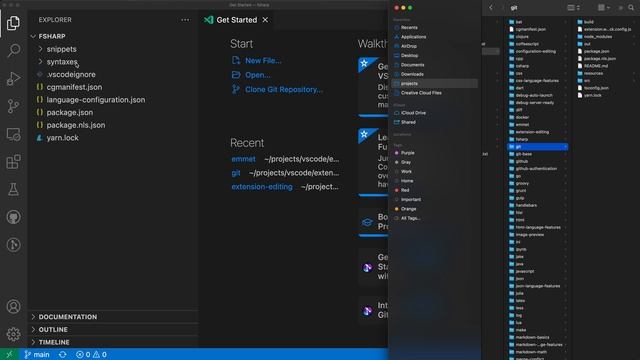Select Recents in Finder sidebar
Image resolution: width=640 pixels, height=360 pixels.
pos(409,27)
